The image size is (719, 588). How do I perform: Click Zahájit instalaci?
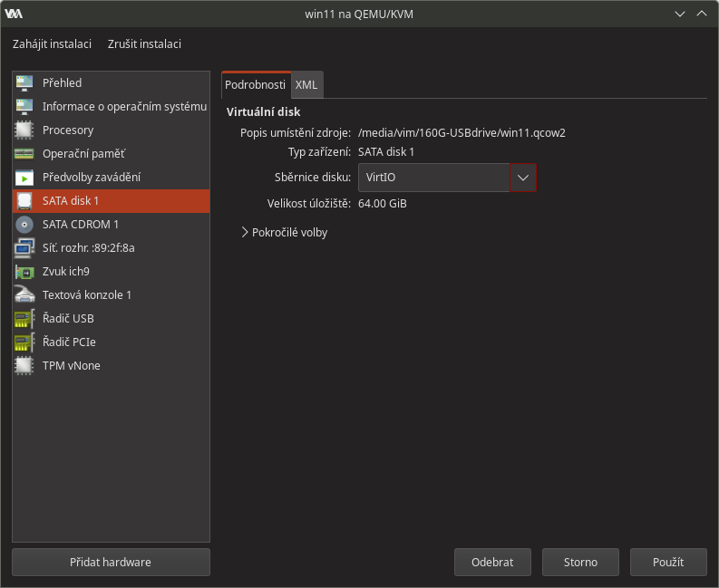pos(52,44)
